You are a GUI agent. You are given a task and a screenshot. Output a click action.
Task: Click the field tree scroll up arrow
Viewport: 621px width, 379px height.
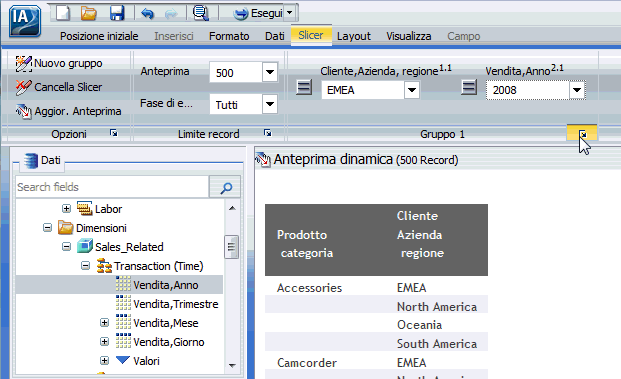(x=232, y=208)
